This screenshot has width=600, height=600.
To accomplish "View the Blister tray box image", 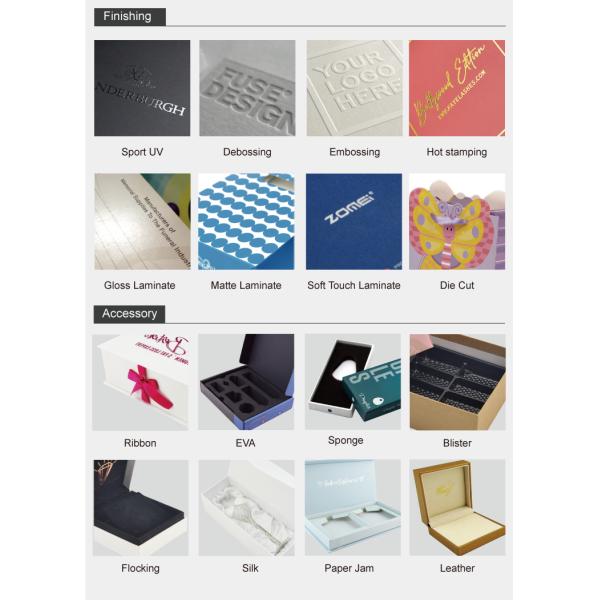I will pos(458,382).
